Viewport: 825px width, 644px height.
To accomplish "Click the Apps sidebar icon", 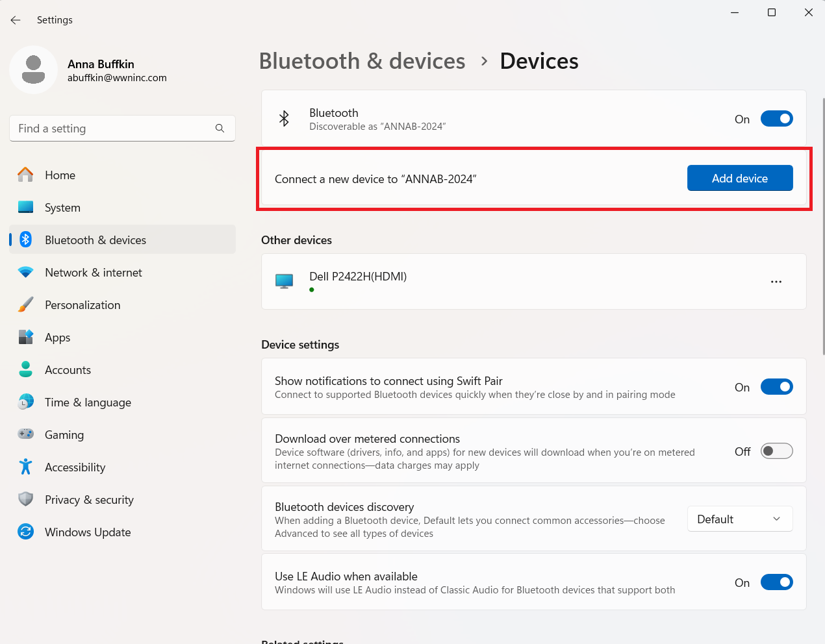I will coord(25,337).
